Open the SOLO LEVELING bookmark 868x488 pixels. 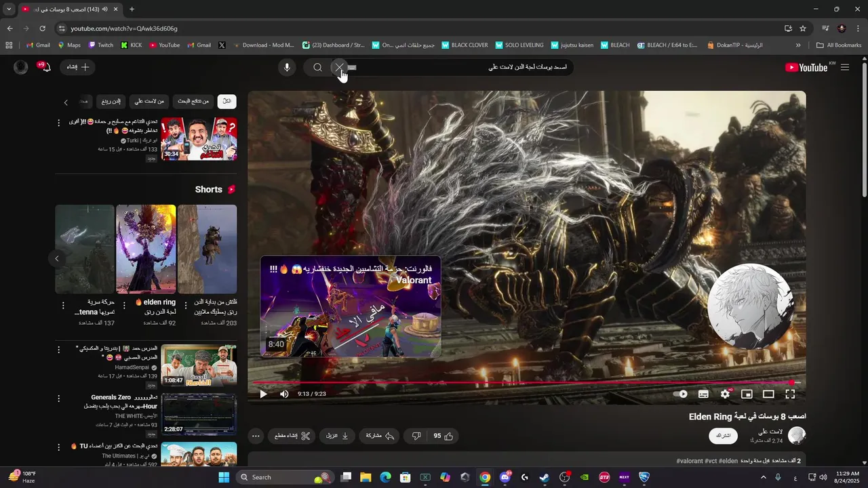coord(519,45)
